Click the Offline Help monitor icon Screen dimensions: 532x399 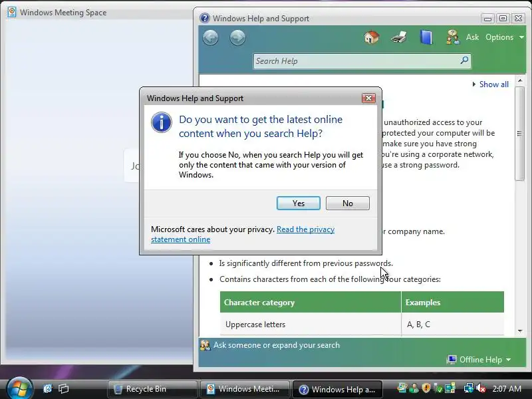452,360
